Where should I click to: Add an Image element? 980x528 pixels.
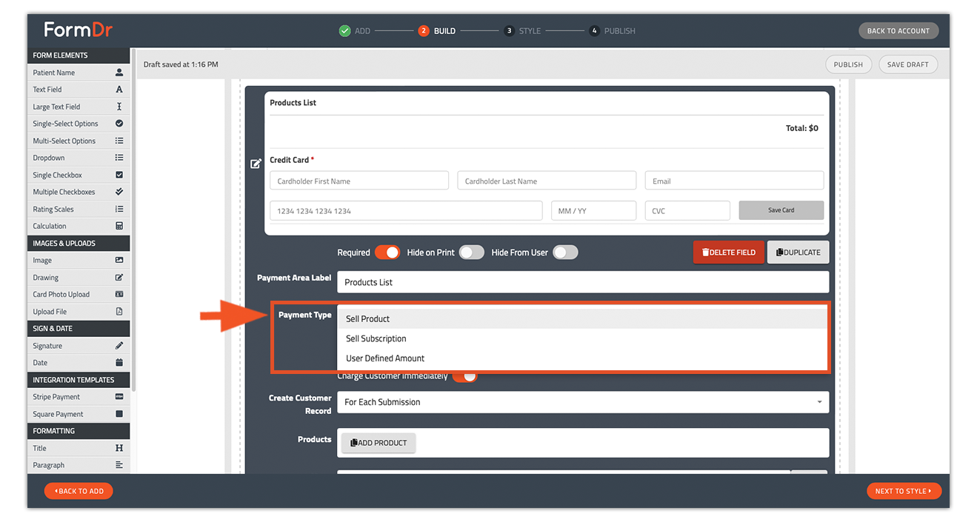coord(79,260)
